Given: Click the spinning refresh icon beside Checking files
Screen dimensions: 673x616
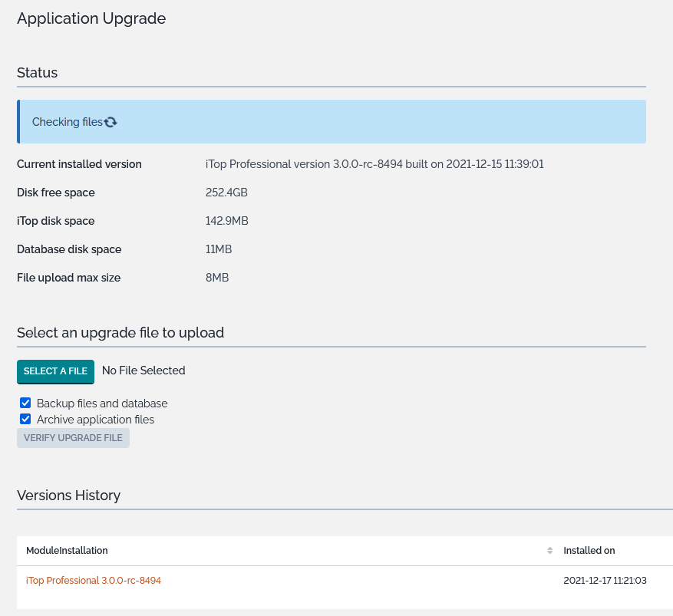Looking at the screenshot, I should (x=111, y=122).
